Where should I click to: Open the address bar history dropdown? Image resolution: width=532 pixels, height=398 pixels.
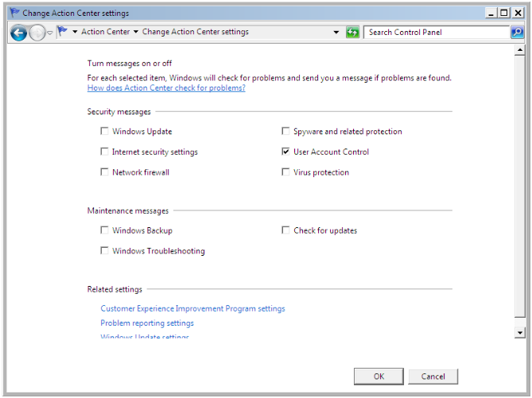[x=336, y=33]
